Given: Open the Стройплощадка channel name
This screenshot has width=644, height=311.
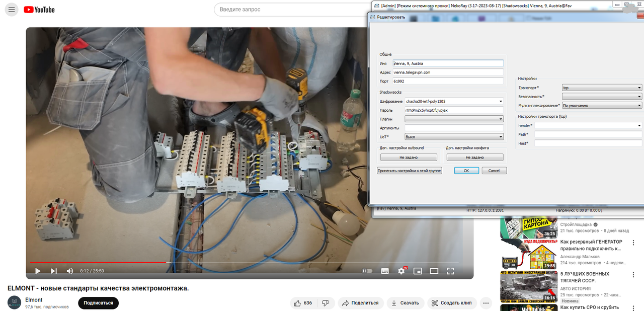Looking at the screenshot, I should (x=576, y=224).
